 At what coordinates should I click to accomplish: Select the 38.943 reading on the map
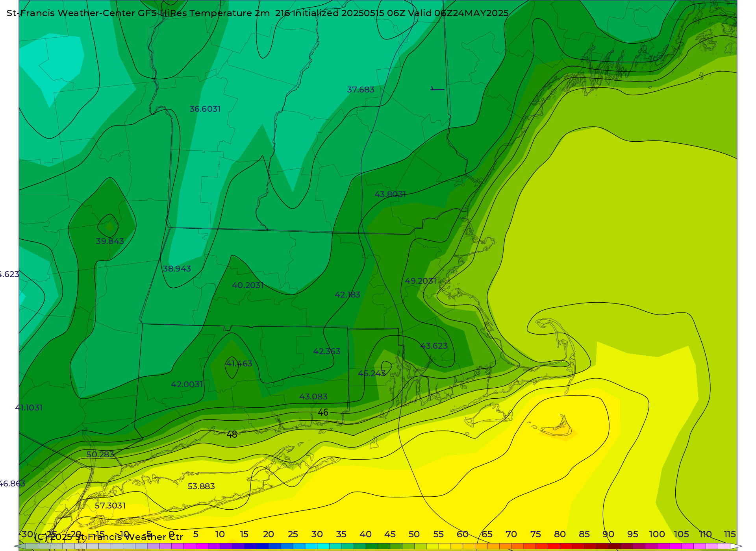point(177,269)
